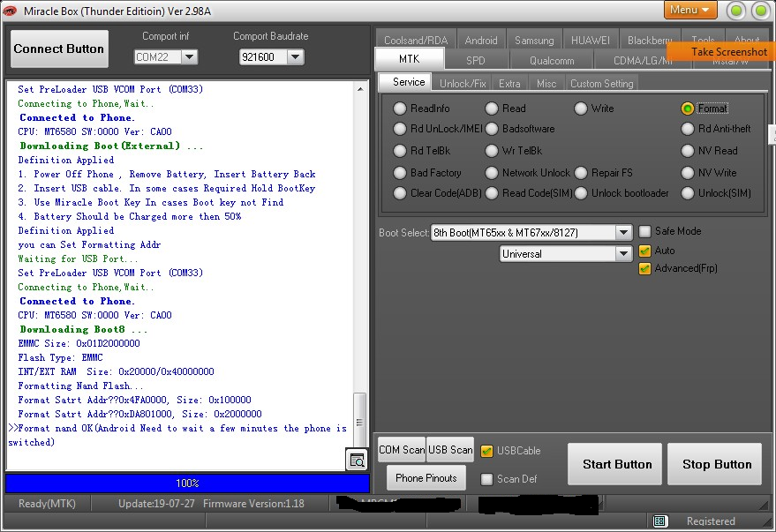Click the log search icon below the log
The image size is (776, 532).
[x=357, y=460]
